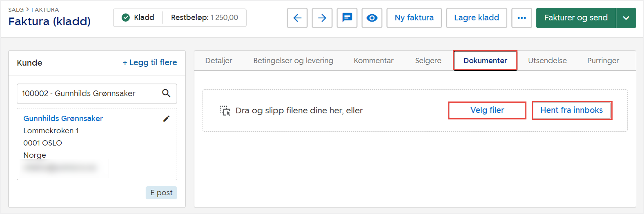Viewport: 644px width, 214px height.
Task: Preview invoice using the eye icon
Action: (x=372, y=18)
